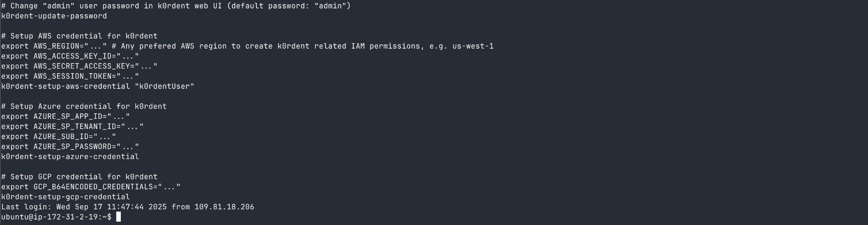Click the 'Setup AWS credential for k0rdent' comment
This screenshot has width=868, height=225.
click(79, 36)
